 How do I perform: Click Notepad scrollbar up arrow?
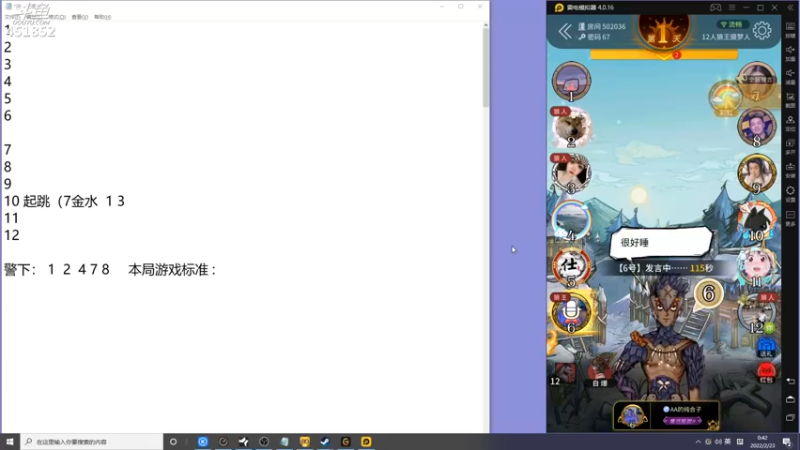point(485,24)
